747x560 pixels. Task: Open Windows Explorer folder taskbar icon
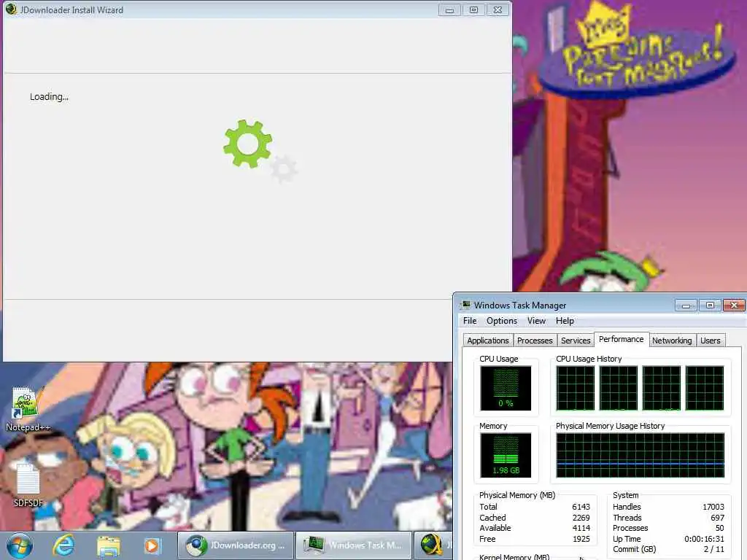109,545
